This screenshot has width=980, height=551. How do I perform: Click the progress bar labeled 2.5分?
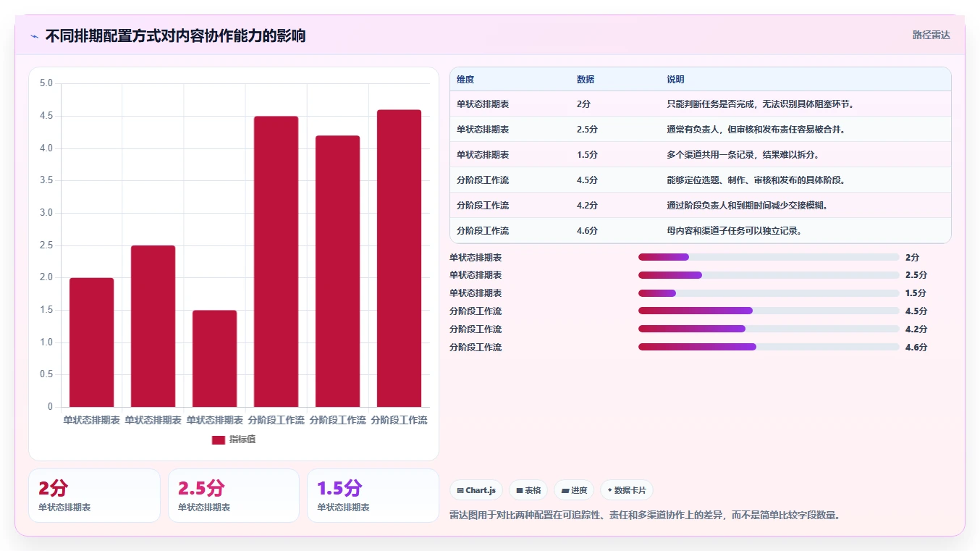[x=769, y=275]
